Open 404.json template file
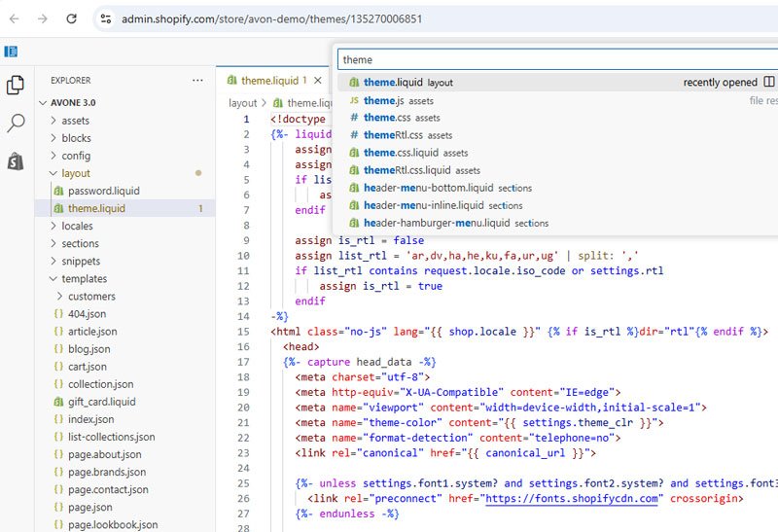This screenshot has width=778, height=532. point(125,314)
